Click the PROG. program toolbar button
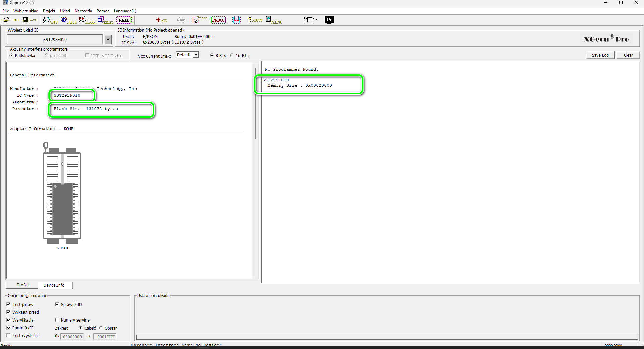644x349 pixels. pos(218,20)
